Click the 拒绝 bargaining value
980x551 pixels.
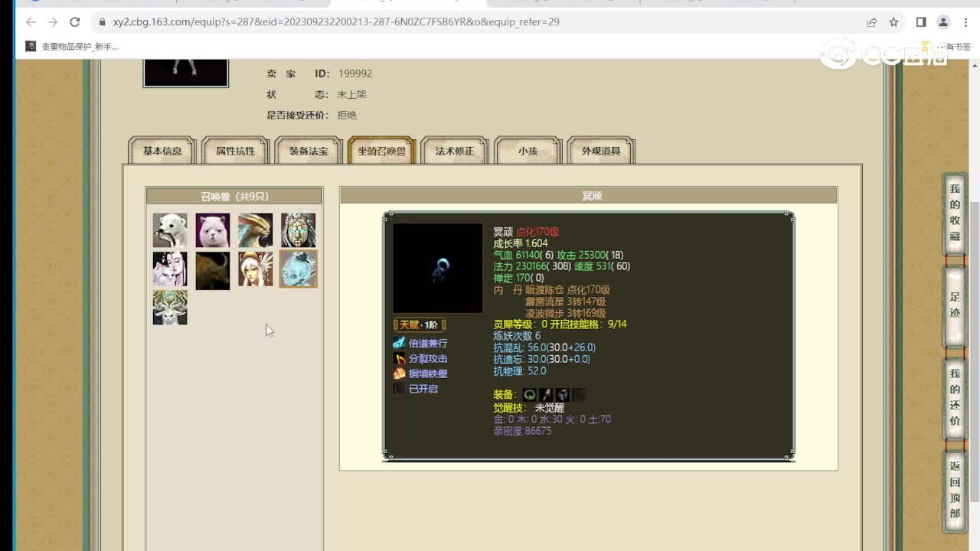tap(347, 115)
